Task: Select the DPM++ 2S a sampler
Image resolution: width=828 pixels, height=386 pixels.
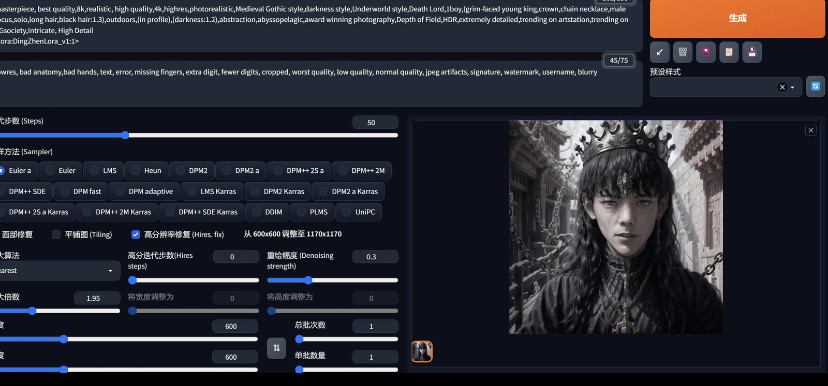Action: 298,171
